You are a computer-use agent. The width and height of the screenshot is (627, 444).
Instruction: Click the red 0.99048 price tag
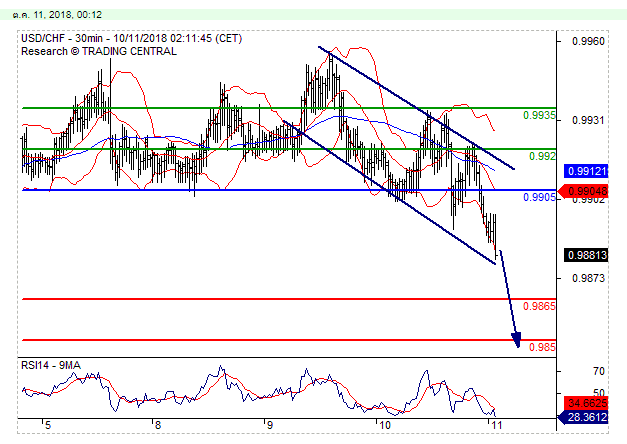pyautogui.click(x=583, y=192)
